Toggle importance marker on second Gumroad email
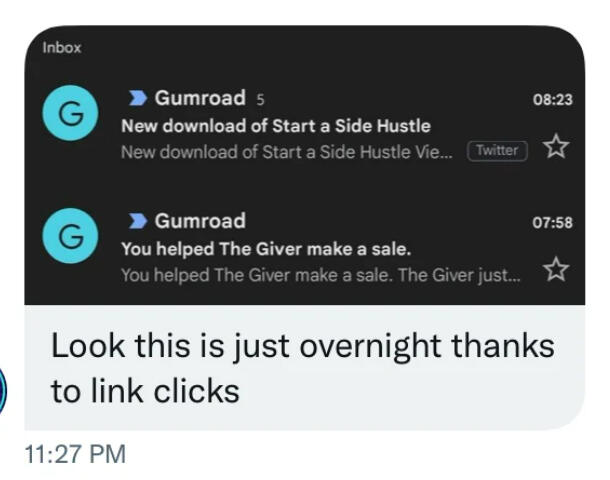 point(138,221)
